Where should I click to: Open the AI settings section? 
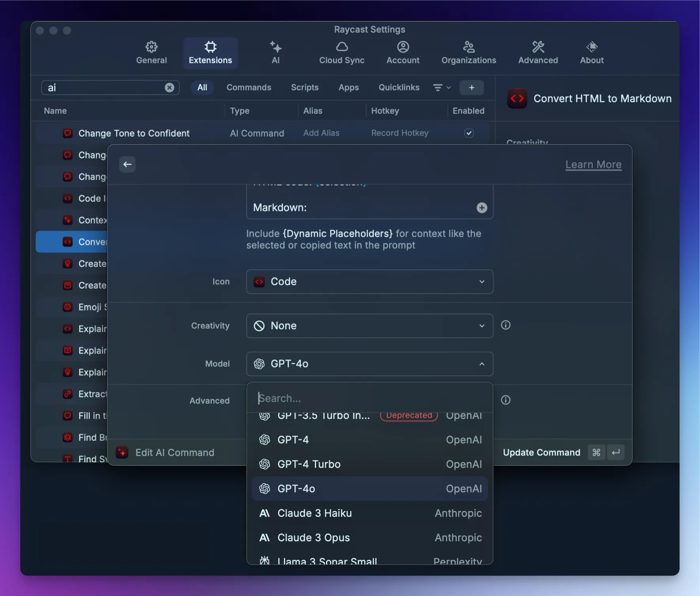click(x=276, y=53)
